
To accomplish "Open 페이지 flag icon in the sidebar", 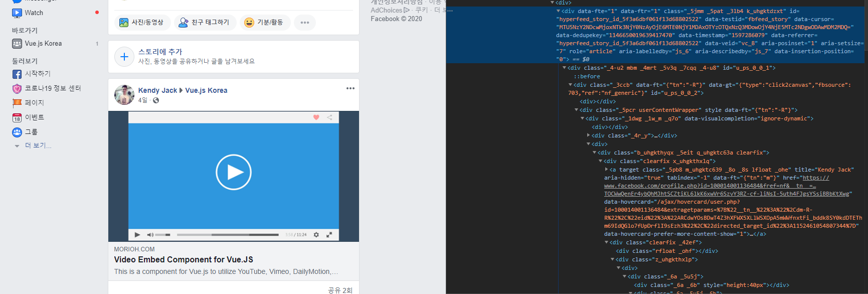I will pyautogui.click(x=17, y=103).
